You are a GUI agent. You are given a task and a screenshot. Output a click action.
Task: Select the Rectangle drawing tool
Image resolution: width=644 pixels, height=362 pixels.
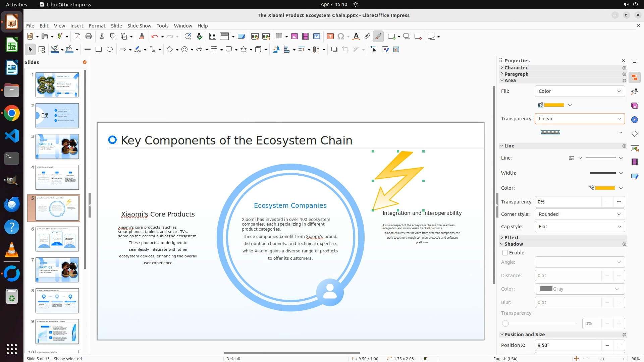[99, 50]
